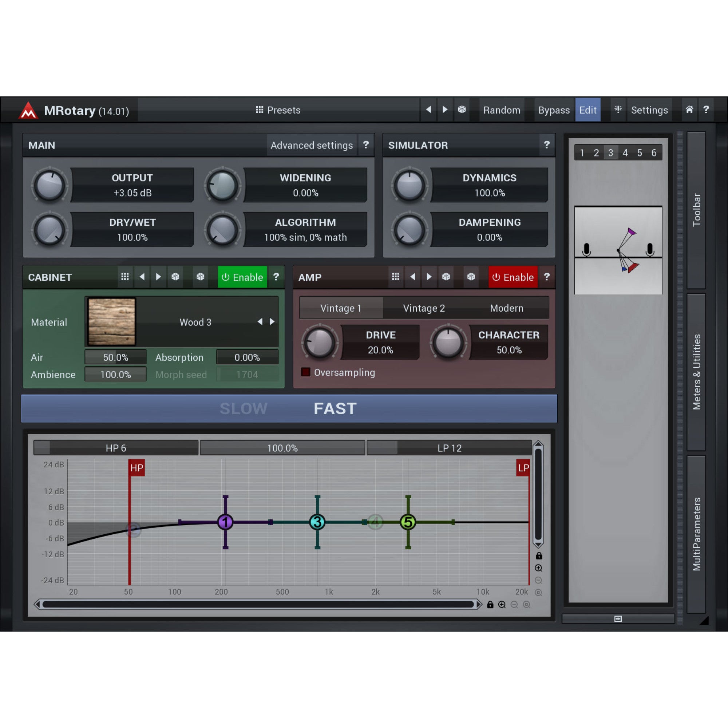The height and width of the screenshot is (728, 728).
Task: Enable the Oversampling checkbox
Action: 306,372
